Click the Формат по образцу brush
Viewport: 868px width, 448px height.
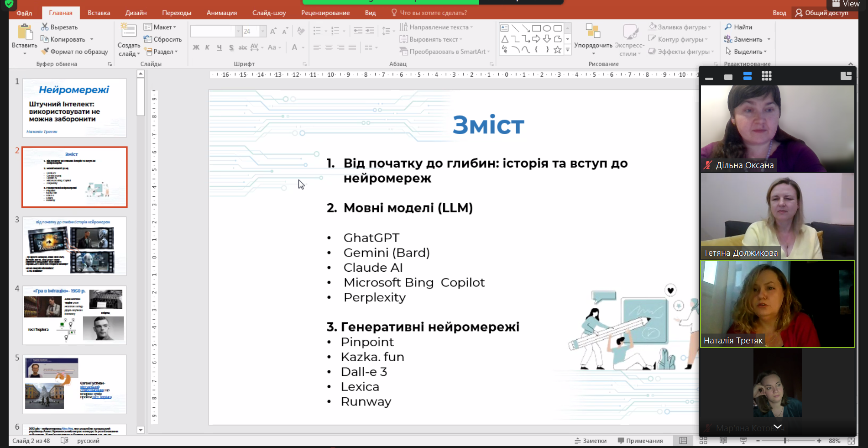[x=45, y=52]
